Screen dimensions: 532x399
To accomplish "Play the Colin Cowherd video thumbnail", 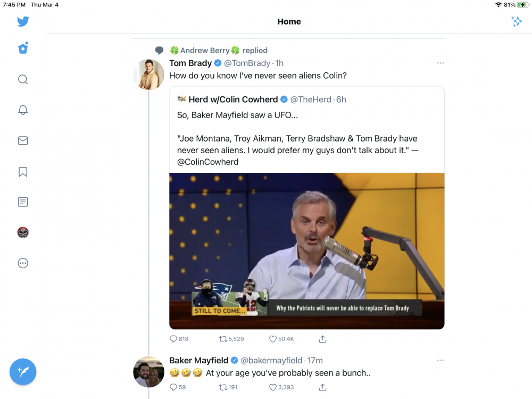I will coord(307,251).
